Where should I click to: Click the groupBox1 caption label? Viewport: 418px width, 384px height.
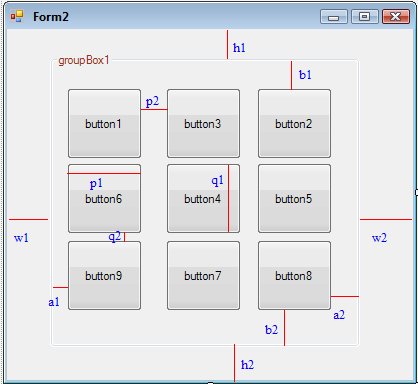pyautogui.click(x=84, y=60)
